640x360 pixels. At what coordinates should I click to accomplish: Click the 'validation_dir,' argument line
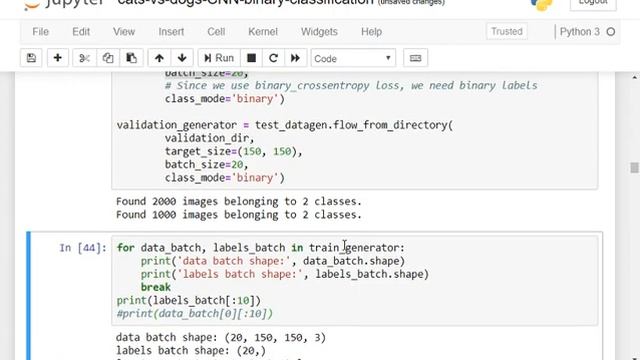point(209,138)
